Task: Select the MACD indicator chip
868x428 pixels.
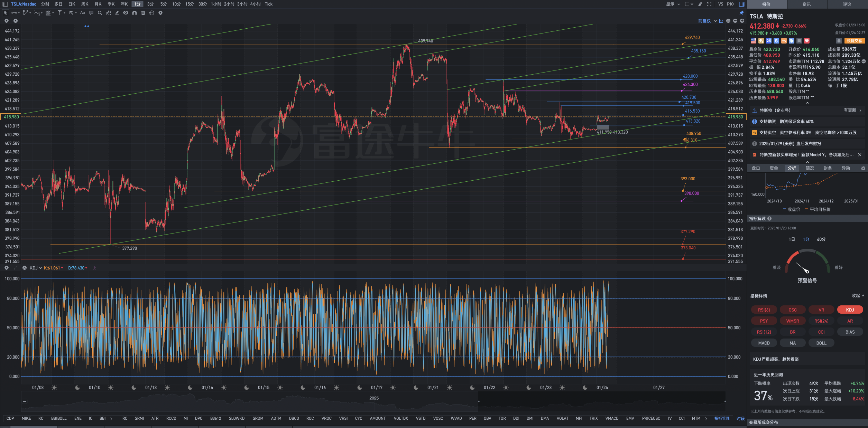Action: coord(764,343)
